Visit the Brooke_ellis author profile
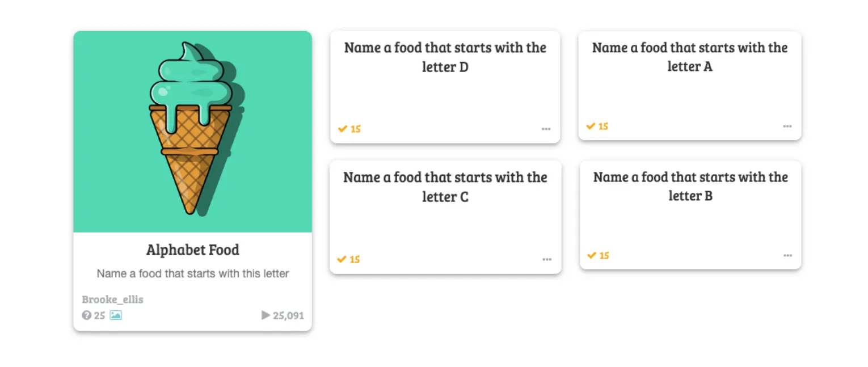 click(x=112, y=299)
